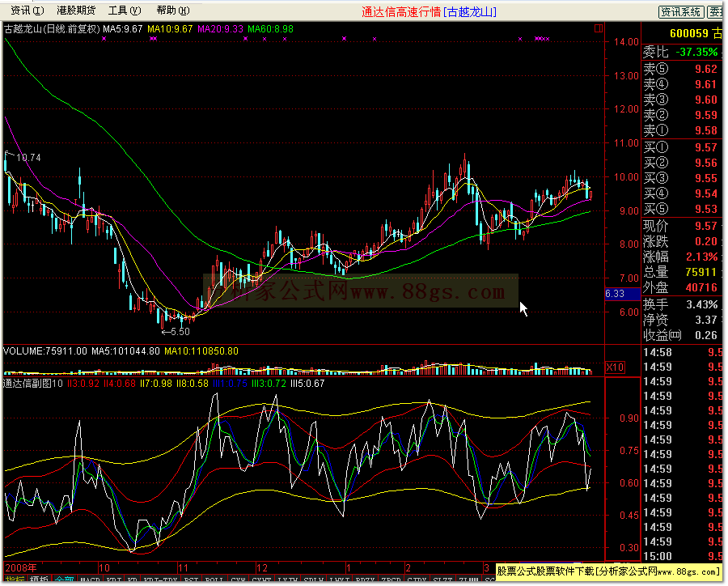Image resolution: width=728 pixels, height=586 pixels.
Task: Click the green MA60:8.98 legend label
Action: tap(270, 29)
